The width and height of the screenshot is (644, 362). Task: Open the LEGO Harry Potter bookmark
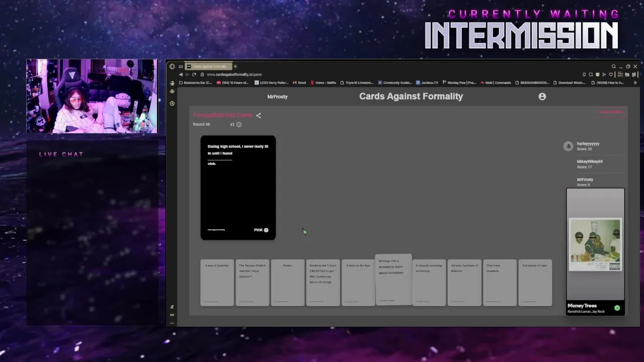[272, 82]
